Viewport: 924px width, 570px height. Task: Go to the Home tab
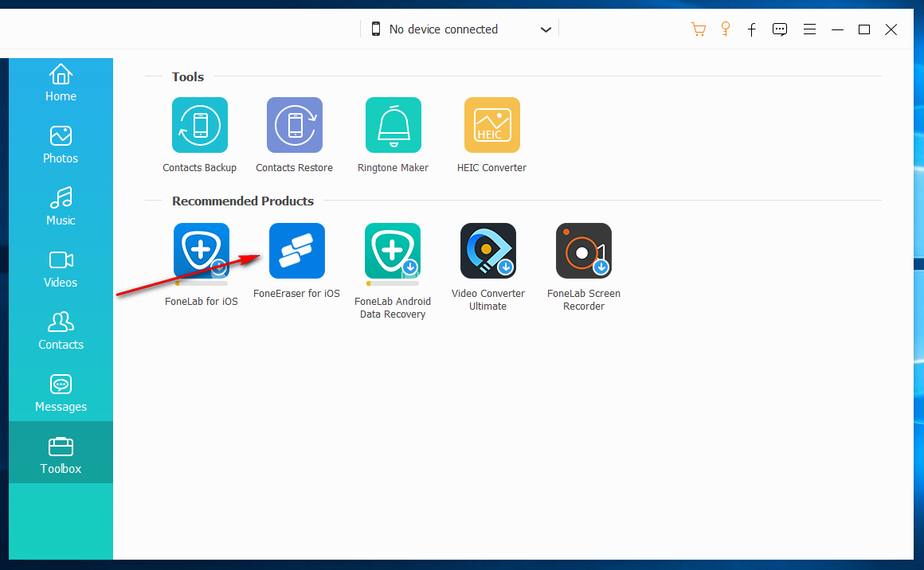[x=61, y=84]
